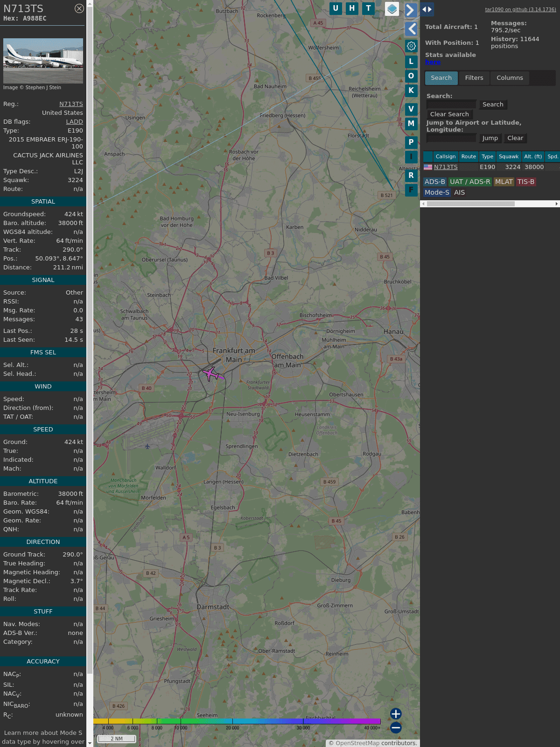Screen dimensions: 560x747
Task: Click the pink aircraft icon over Frankfurt
Action: [x=211, y=373]
